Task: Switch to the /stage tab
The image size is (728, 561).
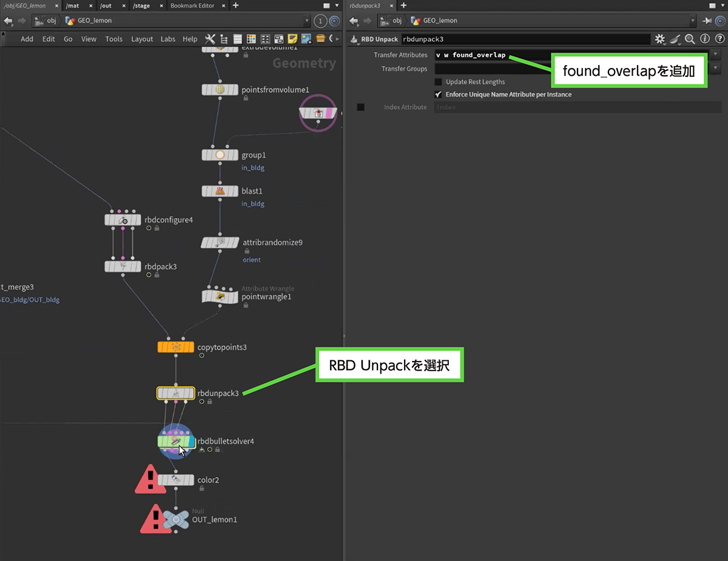Action: click(141, 5)
